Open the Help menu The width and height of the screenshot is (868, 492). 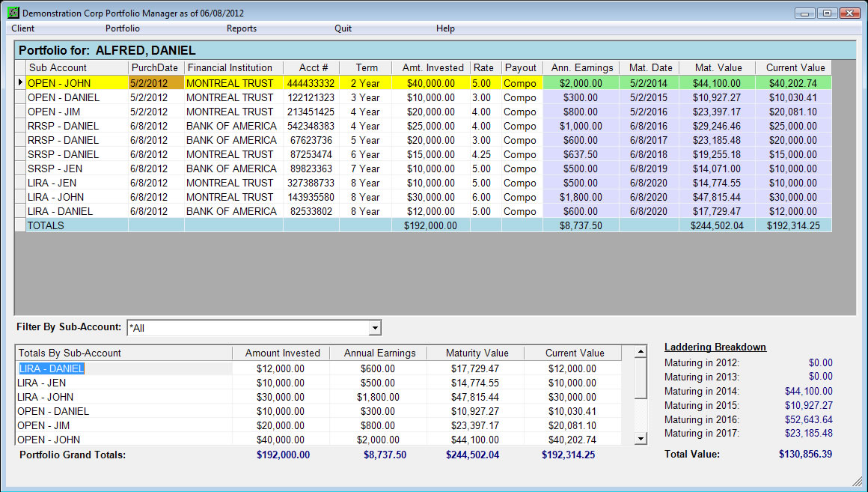pyautogui.click(x=445, y=28)
